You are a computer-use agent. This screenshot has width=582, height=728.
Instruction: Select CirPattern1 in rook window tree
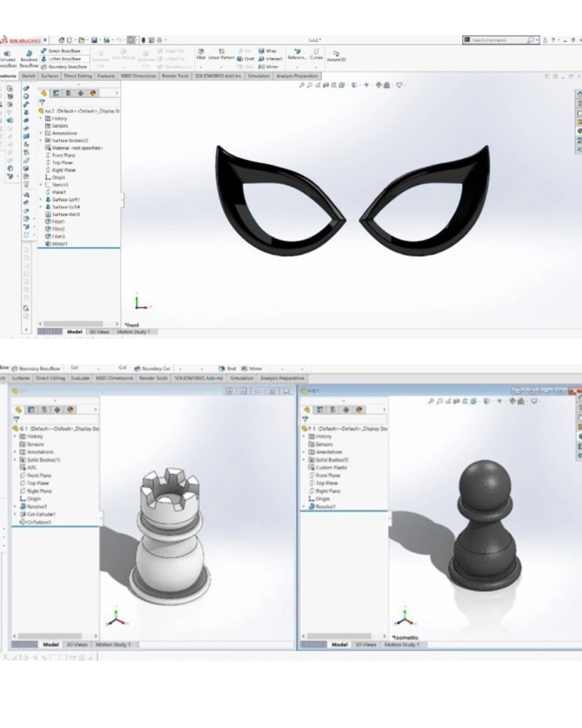pos(36,522)
